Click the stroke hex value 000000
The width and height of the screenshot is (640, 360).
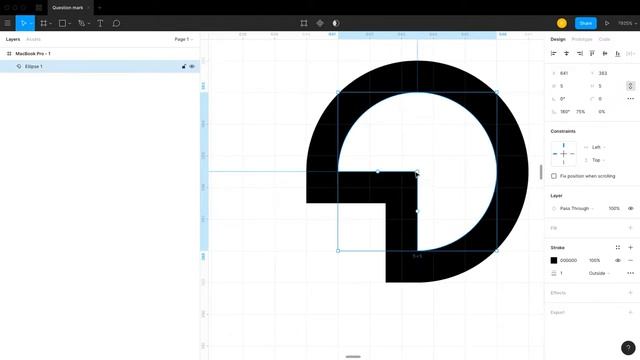click(x=568, y=260)
